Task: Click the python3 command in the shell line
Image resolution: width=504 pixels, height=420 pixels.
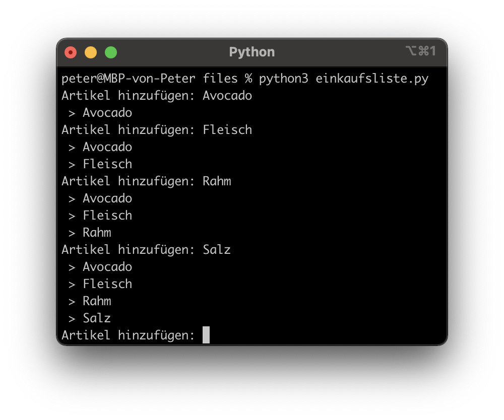Action: (283, 79)
